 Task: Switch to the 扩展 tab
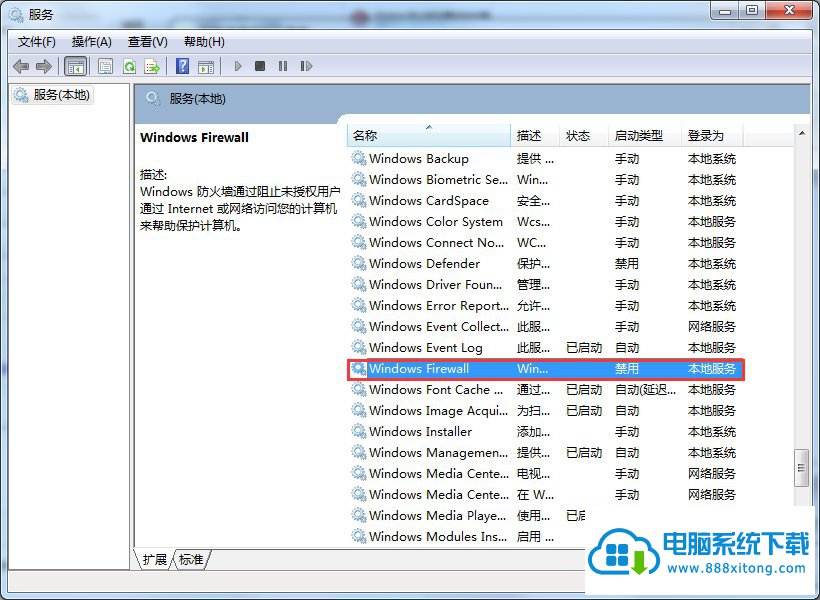coord(154,559)
